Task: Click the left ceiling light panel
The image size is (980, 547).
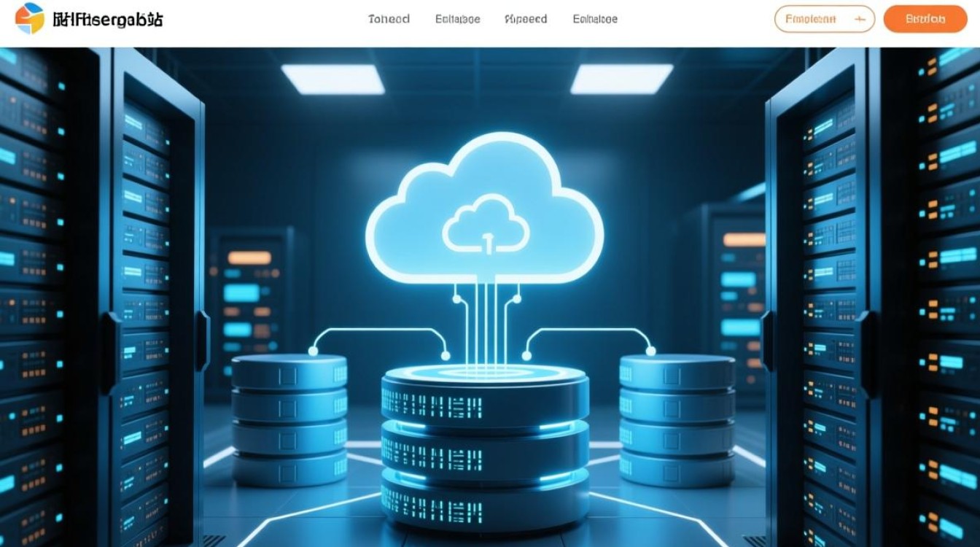Action: 332,79
